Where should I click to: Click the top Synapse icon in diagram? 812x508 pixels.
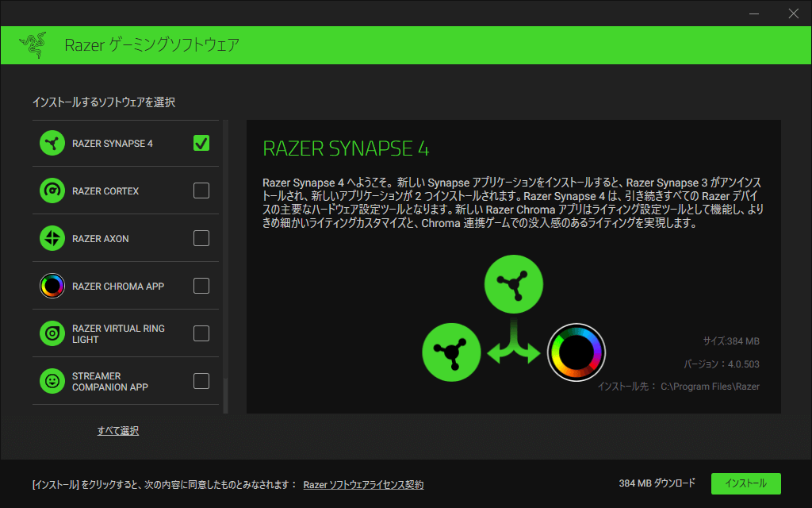pos(513,283)
